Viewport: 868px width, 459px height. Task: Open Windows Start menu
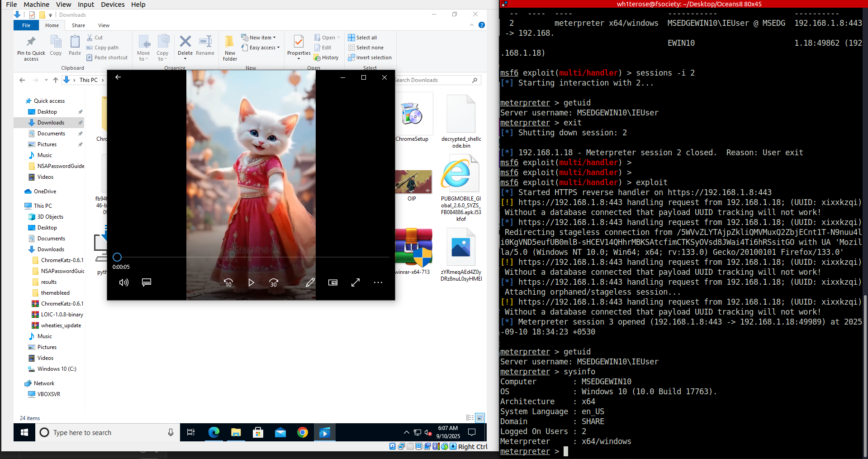[24, 432]
